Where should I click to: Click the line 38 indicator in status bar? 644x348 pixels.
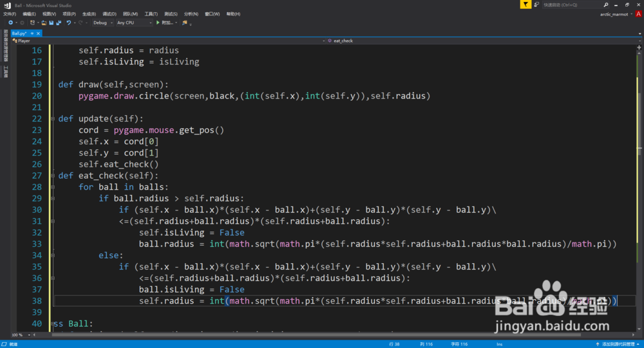click(x=394, y=344)
